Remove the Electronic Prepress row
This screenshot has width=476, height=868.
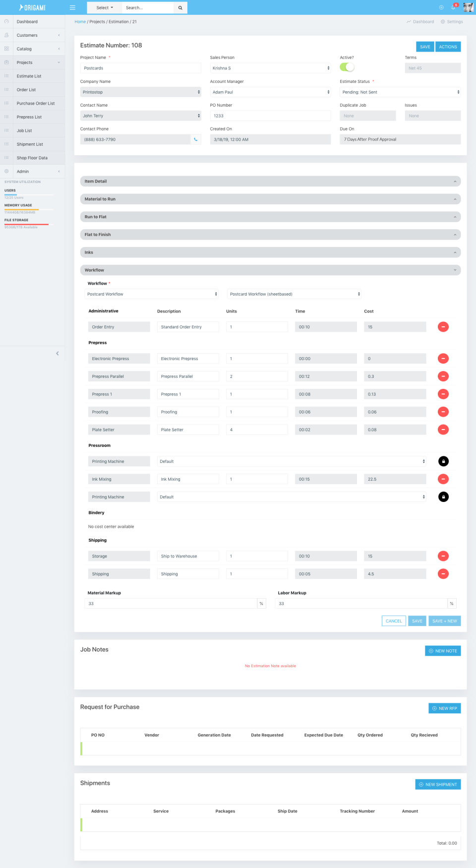(x=443, y=359)
